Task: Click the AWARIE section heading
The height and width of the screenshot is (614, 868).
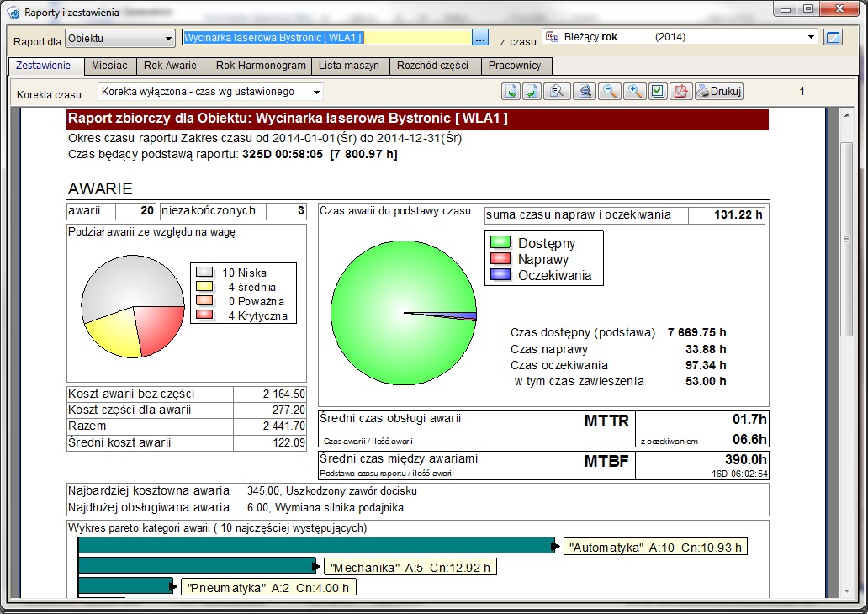Action: point(100,188)
